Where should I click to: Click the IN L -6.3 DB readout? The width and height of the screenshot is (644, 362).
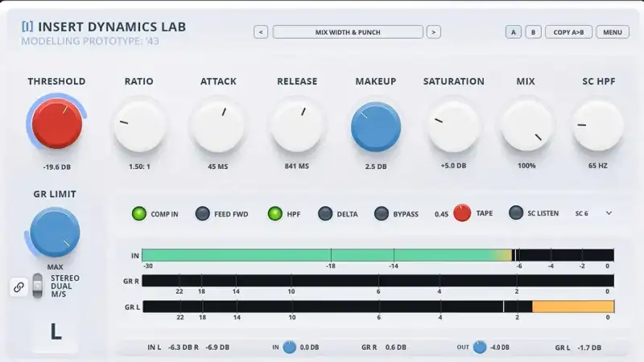(x=169, y=348)
